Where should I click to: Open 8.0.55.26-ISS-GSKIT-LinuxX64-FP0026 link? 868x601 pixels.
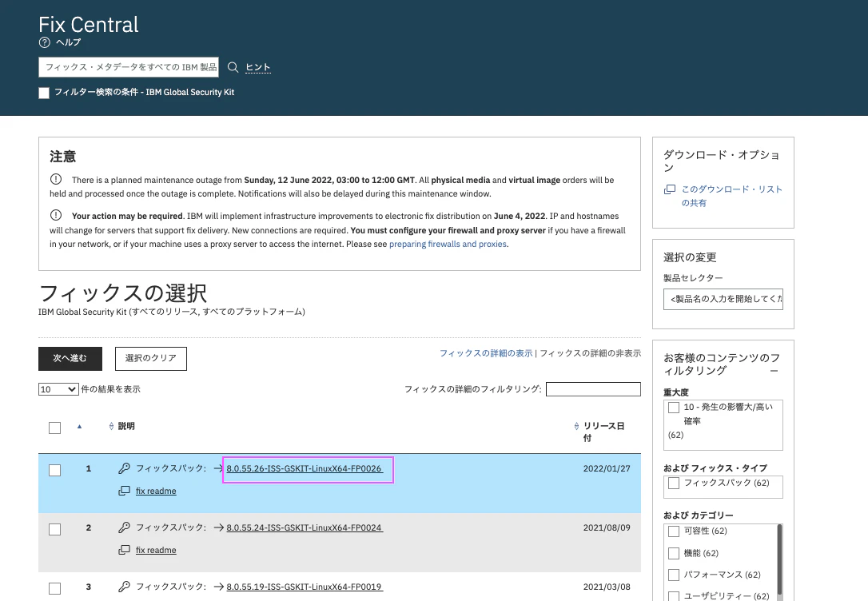tap(304, 469)
